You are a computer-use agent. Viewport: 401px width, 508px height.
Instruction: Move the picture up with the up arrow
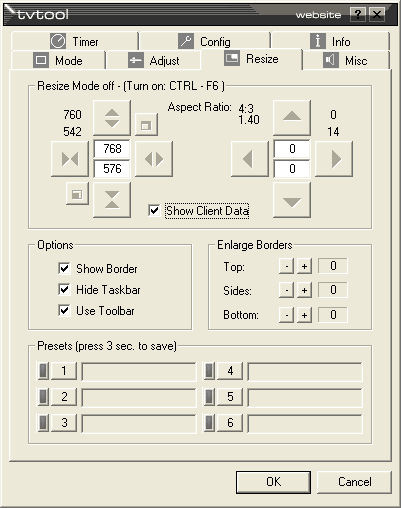click(x=292, y=118)
